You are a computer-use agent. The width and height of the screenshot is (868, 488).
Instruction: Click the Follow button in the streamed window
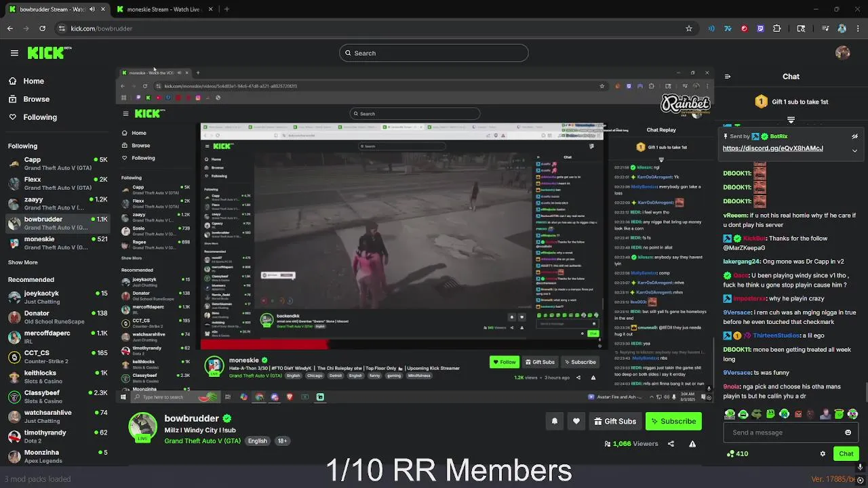(x=505, y=362)
